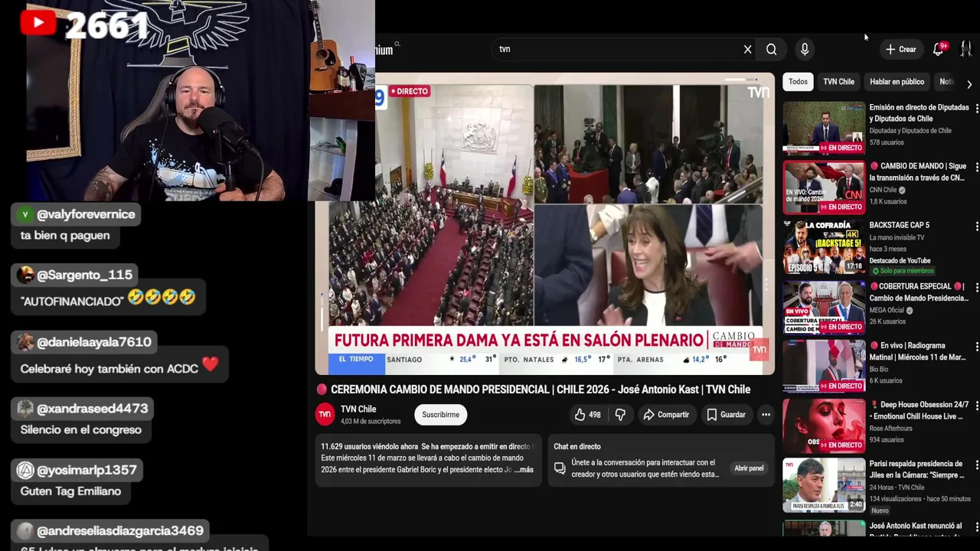Open the account avatar menu

tap(965, 49)
